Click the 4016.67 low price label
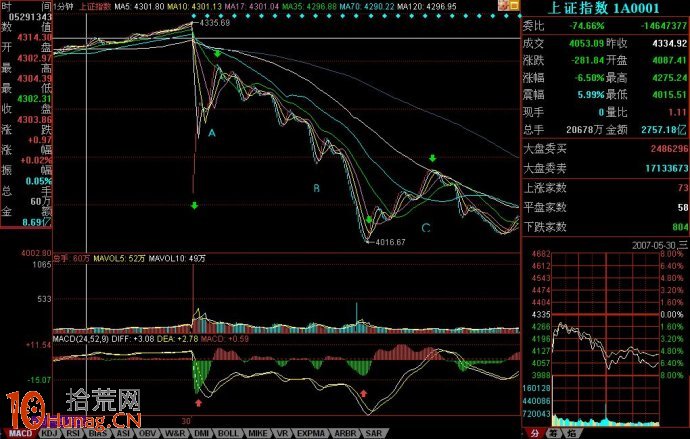The image size is (690, 439). pos(390,242)
